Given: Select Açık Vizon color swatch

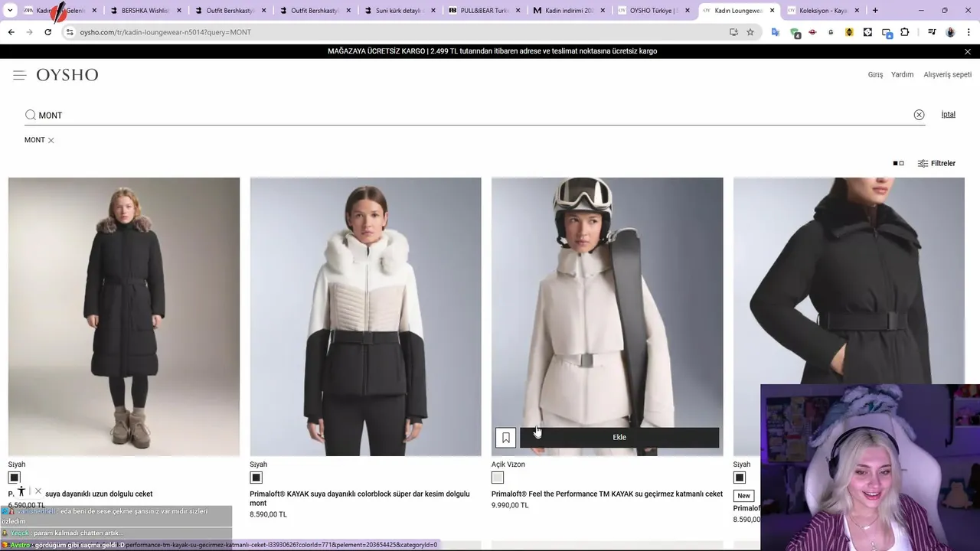Looking at the screenshot, I should (498, 478).
